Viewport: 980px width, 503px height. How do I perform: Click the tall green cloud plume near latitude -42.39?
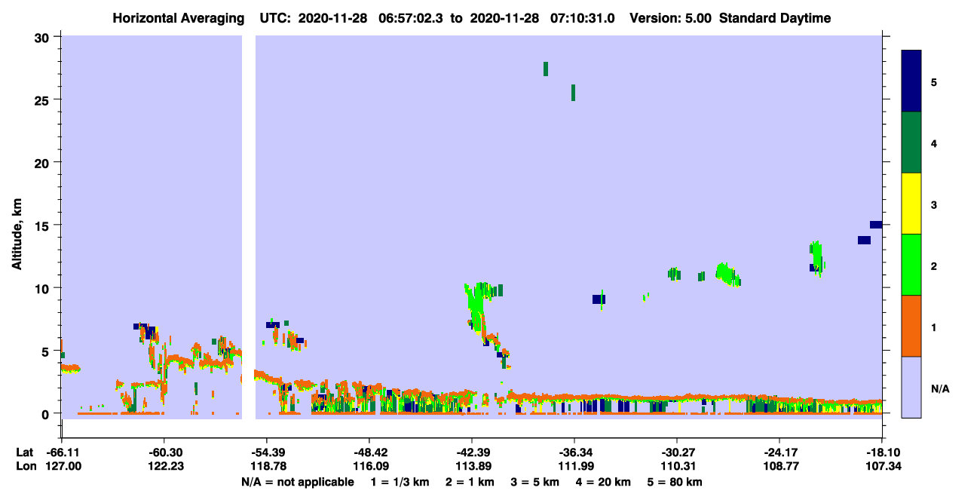475,305
